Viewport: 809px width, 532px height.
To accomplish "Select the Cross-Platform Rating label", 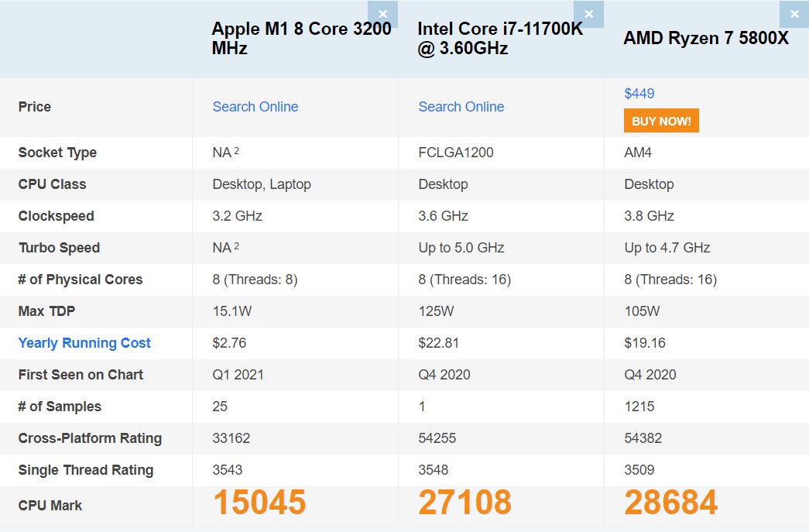I will pyautogui.click(x=90, y=438).
